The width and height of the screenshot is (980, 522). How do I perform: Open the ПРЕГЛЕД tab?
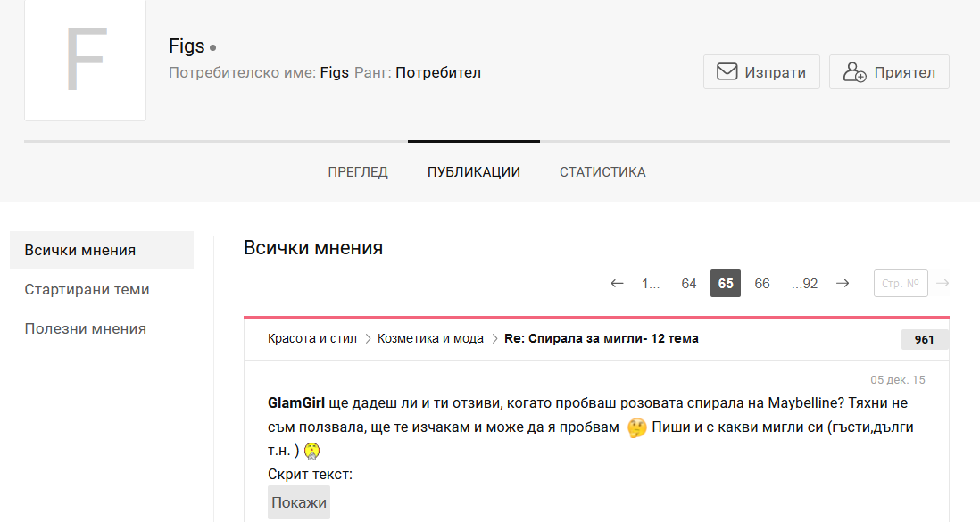click(358, 172)
